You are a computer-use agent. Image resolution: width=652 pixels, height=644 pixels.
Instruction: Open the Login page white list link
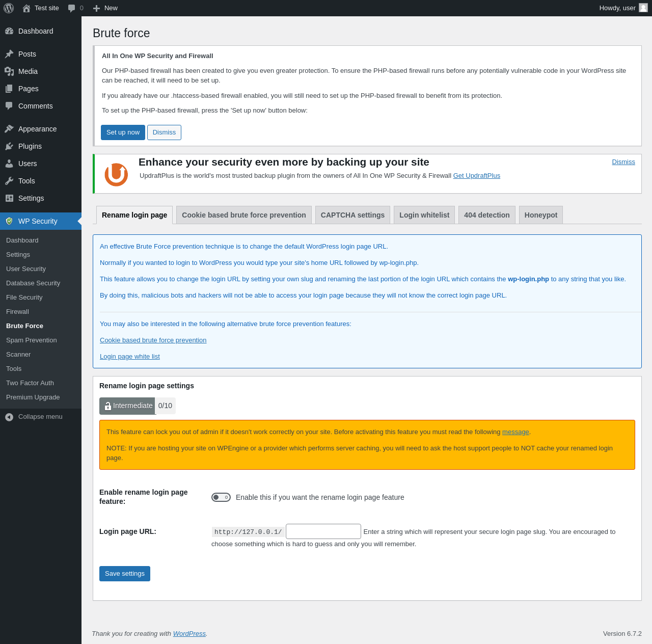(130, 357)
